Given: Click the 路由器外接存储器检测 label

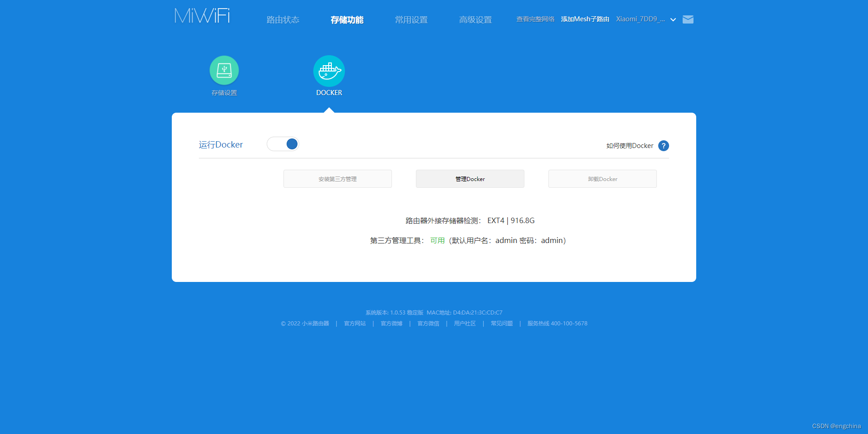Looking at the screenshot, I should click(x=443, y=220).
